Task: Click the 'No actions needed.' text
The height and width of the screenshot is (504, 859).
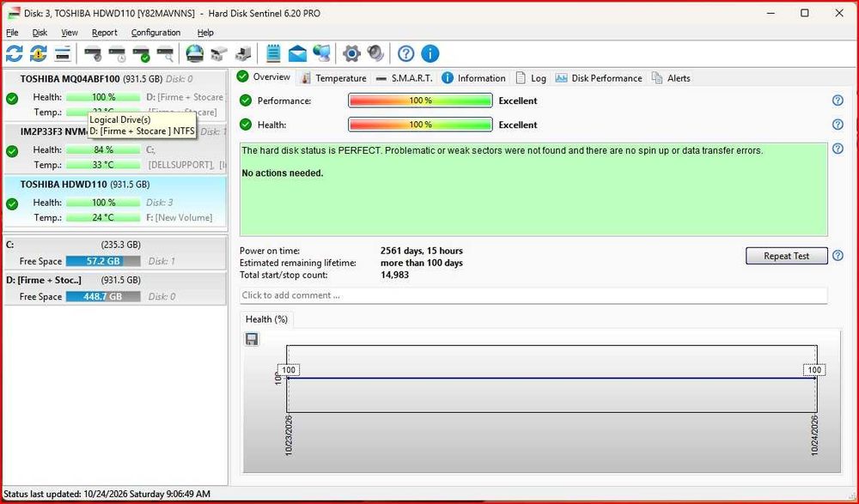Action: click(x=283, y=173)
